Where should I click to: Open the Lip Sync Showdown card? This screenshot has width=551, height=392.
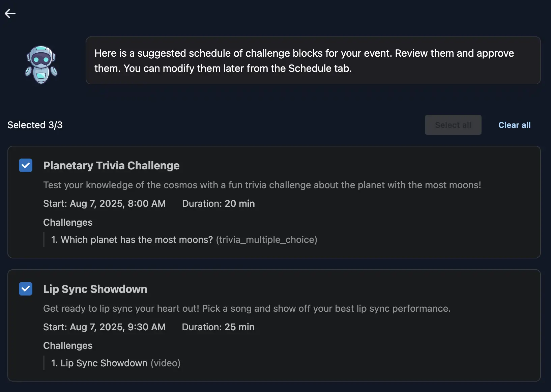tap(95, 289)
